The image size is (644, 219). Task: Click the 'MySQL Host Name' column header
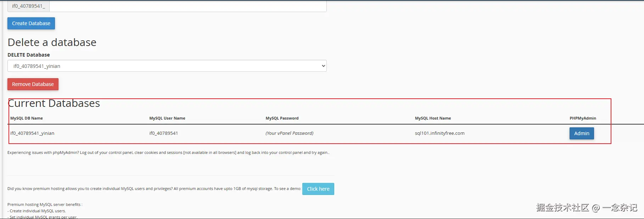pos(433,118)
